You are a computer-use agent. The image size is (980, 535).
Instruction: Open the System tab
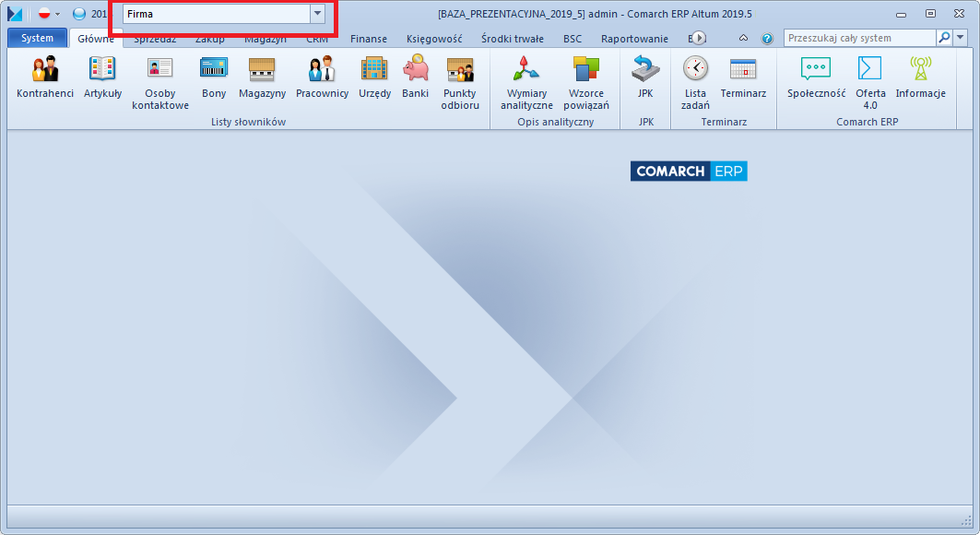pyautogui.click(x=38, y=38)
